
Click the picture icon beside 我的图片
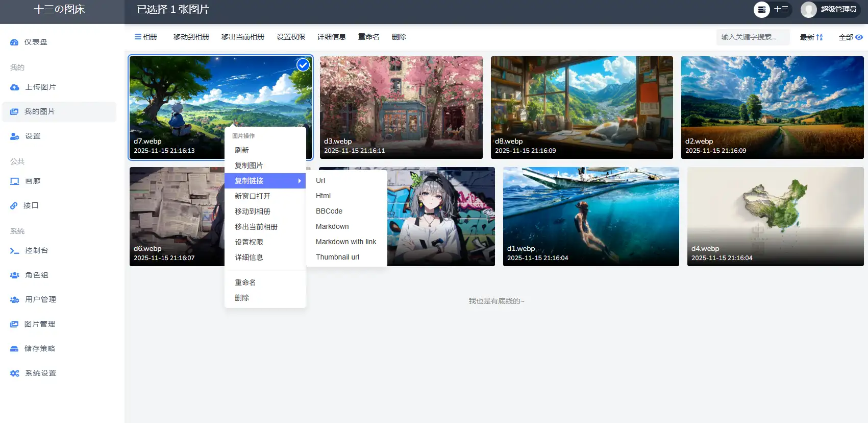click(x=14, y=112)
